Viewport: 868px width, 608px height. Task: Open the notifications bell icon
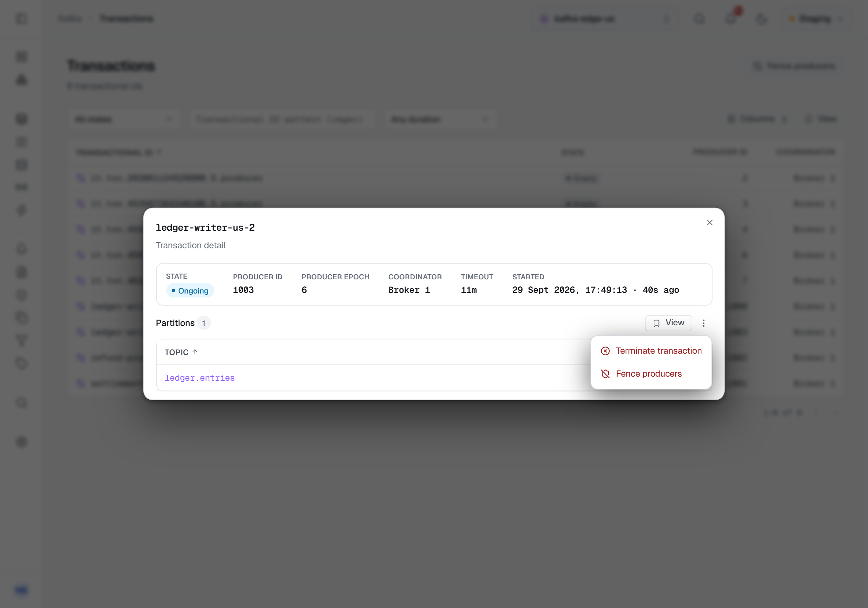pyautogui.click(x=731, y=19)
